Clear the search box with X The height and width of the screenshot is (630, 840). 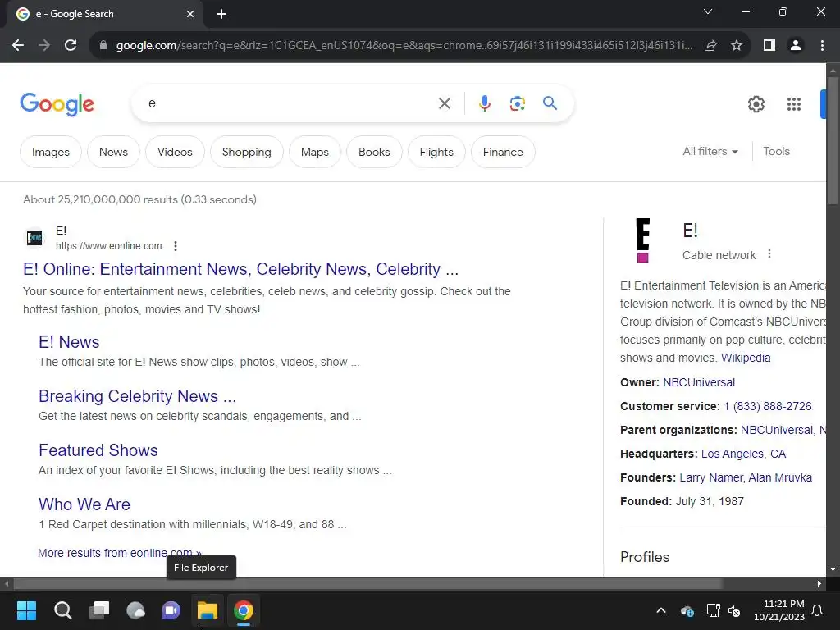pyautogui.click(x=445, y=103)
